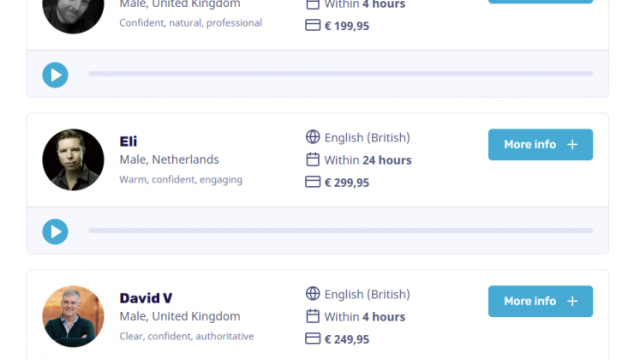Screen dimensions: 640x360
Task: Seek within Eli's audio progress bar
Action: pyautogui.click(x=341, y=230)
